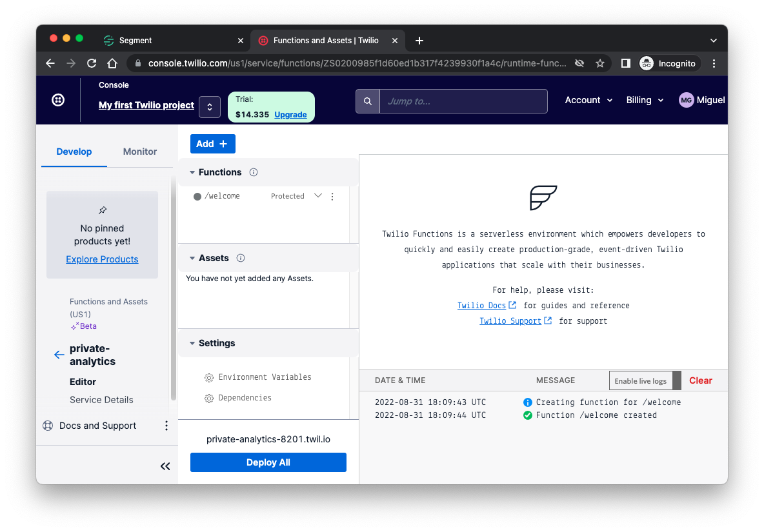Click the Docs and Support lifebuoy icon

(48, 426)
